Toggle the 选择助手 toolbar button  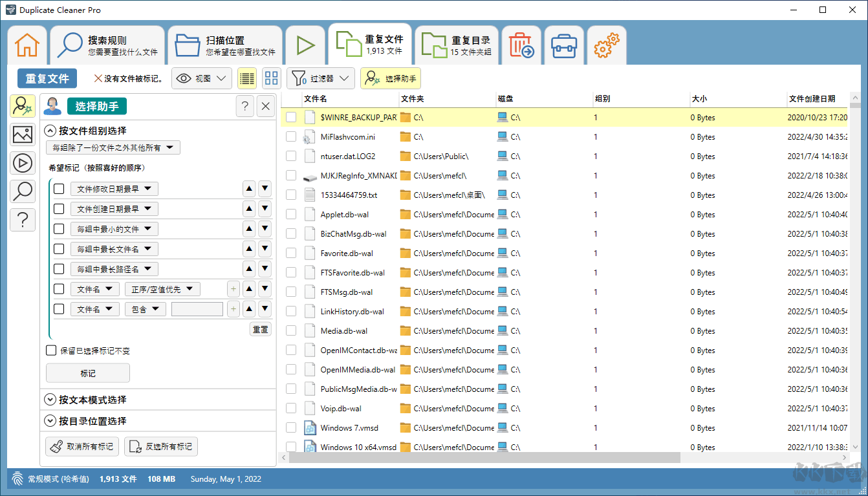coord(391,79)
